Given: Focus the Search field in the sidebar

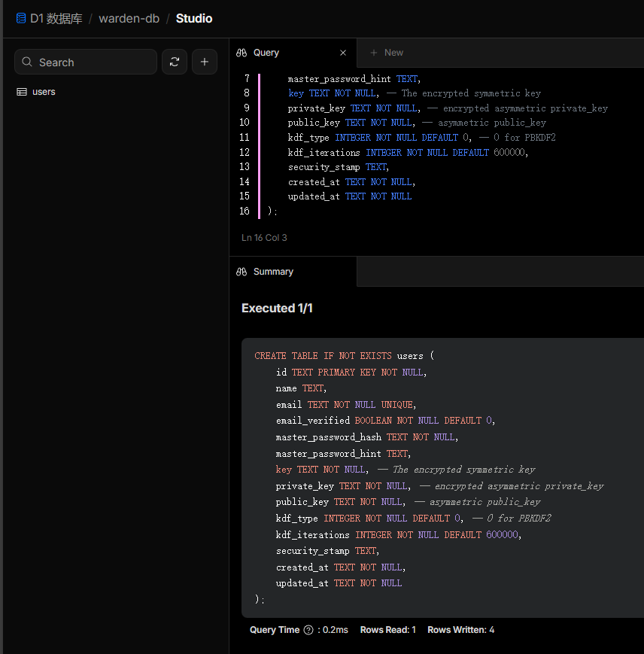Looking at the screenshot, I should (x=90, y=62).
